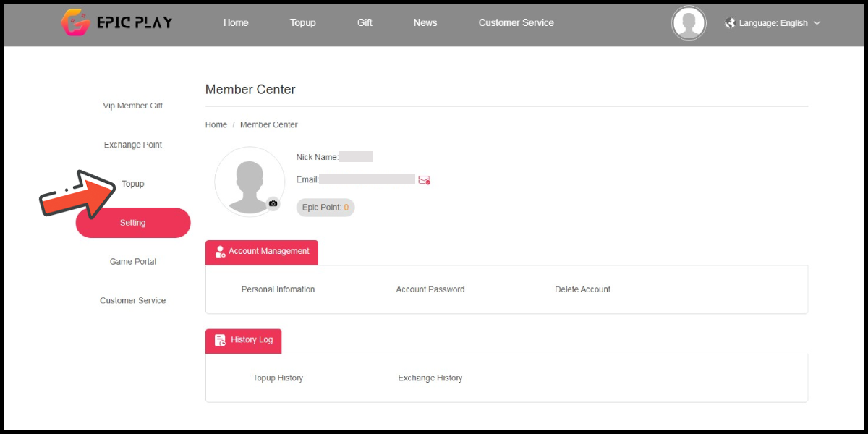Viewport: 868px width, 434px height.
Task: Open Account Password settings
Action: [430, 289]
